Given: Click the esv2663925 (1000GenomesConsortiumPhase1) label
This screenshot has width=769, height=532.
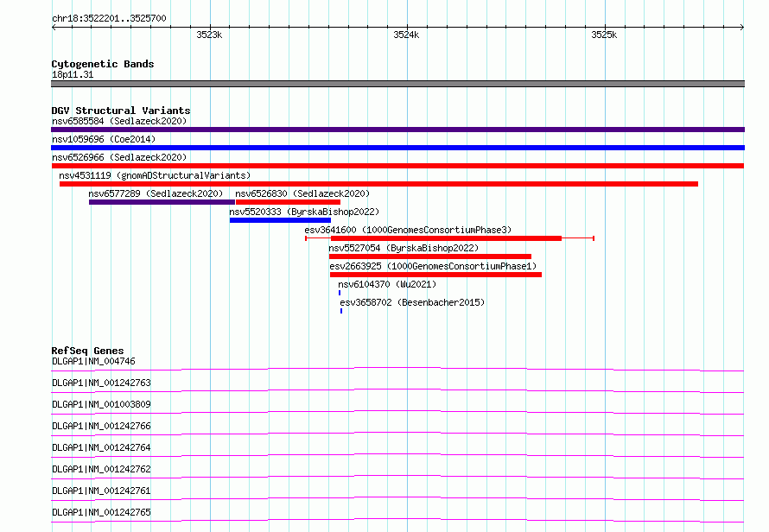Looking at the screenshot, I should [433, 266].
